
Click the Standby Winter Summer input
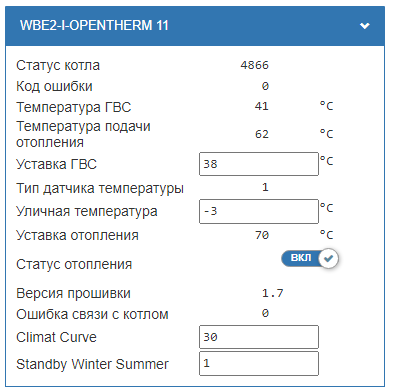point(259,363)
